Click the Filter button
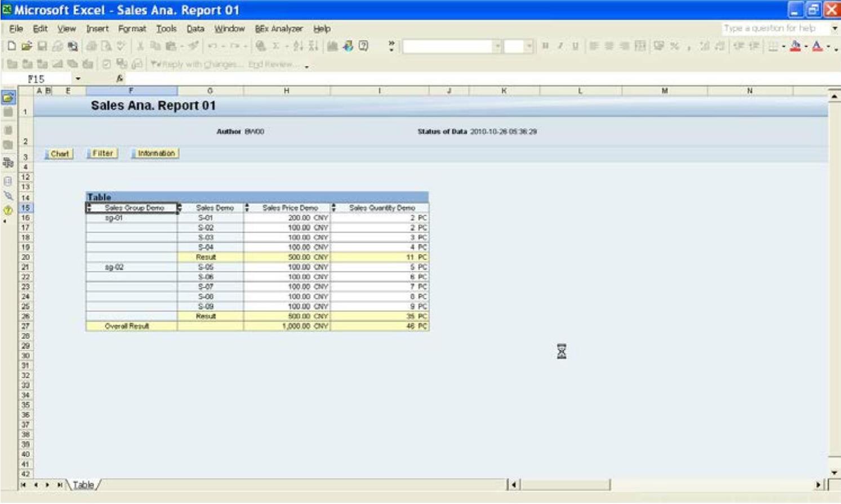The width and height of the screenshot is (841, 504). coord(102,153)
